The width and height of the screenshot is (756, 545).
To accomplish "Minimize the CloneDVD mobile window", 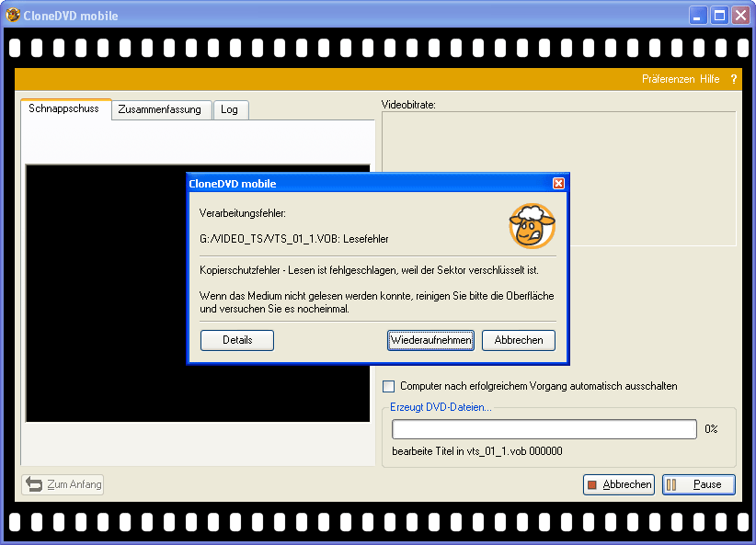I will coord(697,16).
